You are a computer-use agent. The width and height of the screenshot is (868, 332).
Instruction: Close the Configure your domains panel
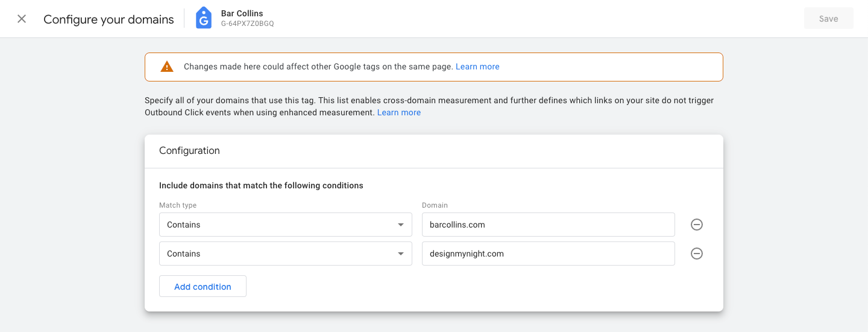tap(22, 19)
